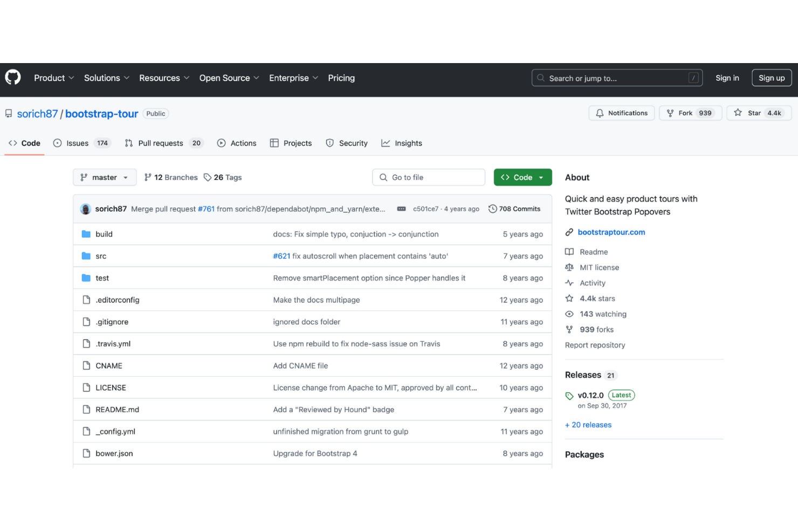This screenshot has width=798, height=532.
Task: Open the Releases heading link
Action: 583,375
